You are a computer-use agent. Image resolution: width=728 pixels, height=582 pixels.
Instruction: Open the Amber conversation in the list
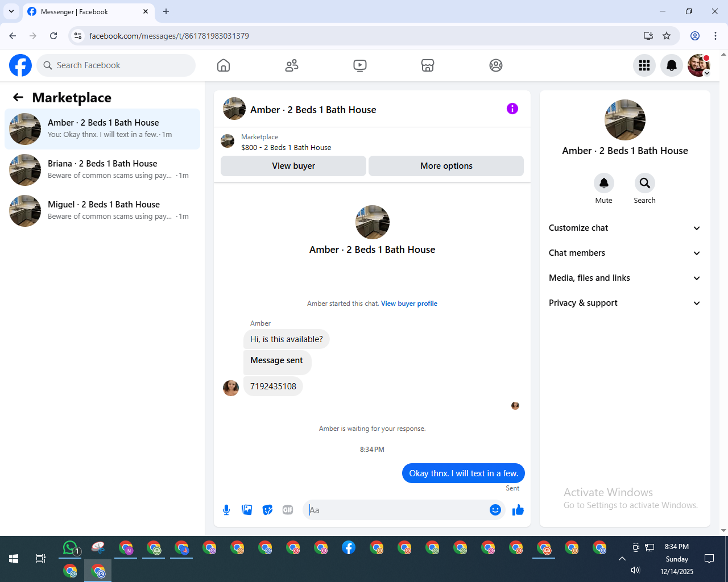(102, 129)
